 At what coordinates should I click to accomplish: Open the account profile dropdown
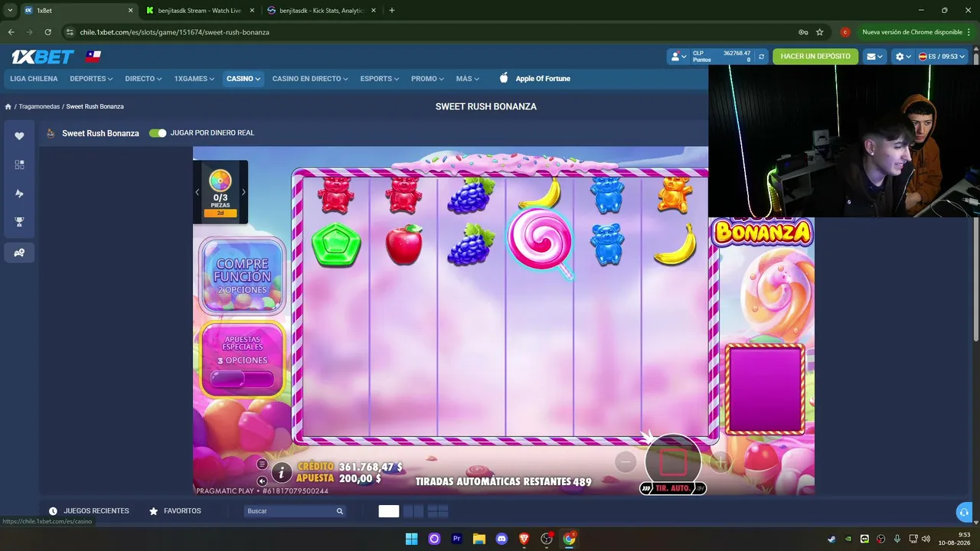coord(678,57)
